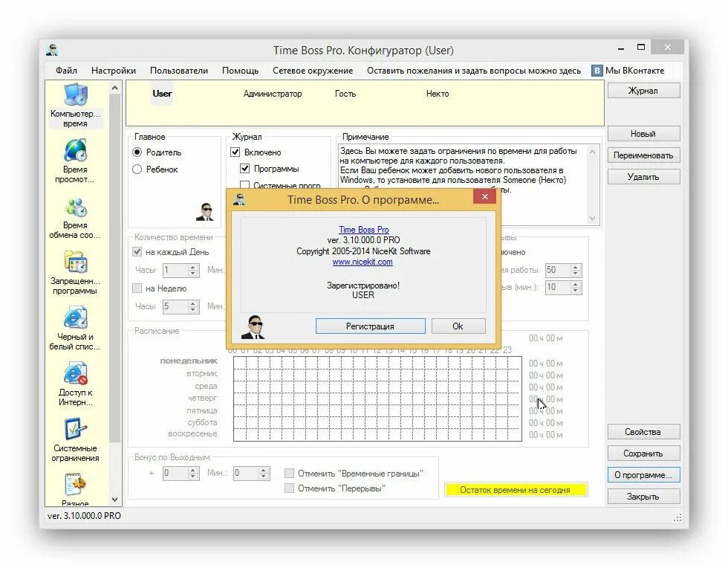
Task: Open the Пользователи menu
Action: coord(179,71)
